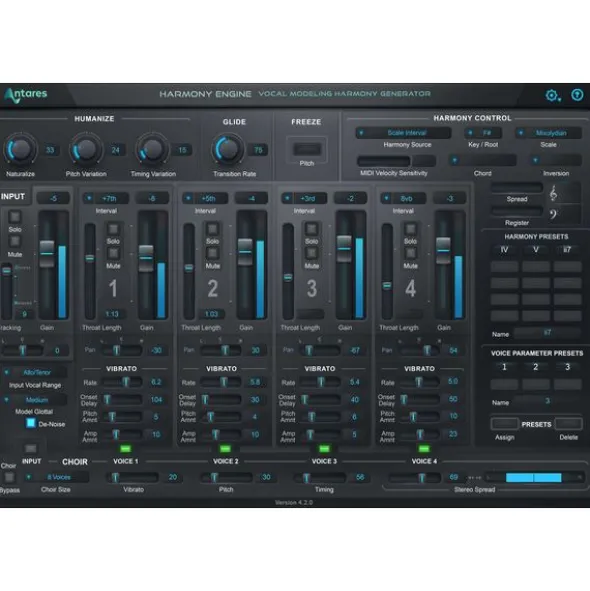Click the Voice 2 Throat Length slider
The width and height of the screenshot is (590, 591).
coord(189,271)
